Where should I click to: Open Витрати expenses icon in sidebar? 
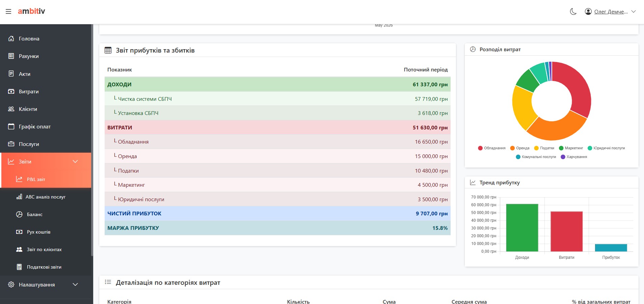(x=11, y=91)
